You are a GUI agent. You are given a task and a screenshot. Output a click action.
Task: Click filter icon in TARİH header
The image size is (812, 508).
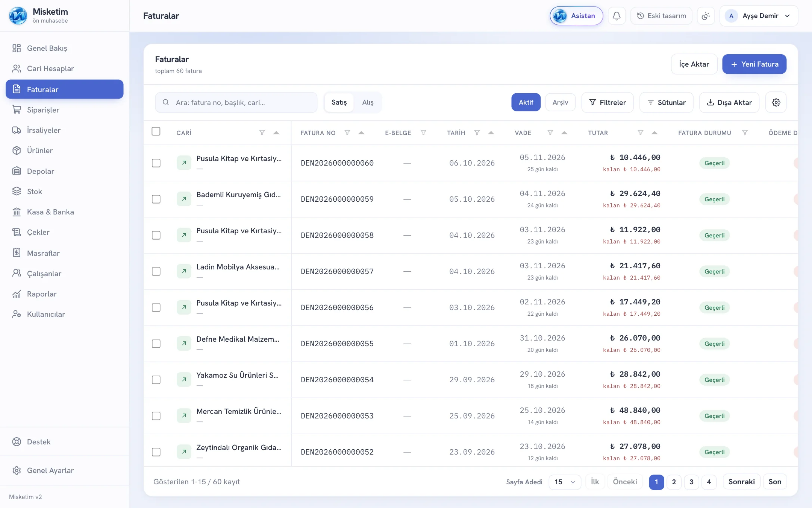477,133
